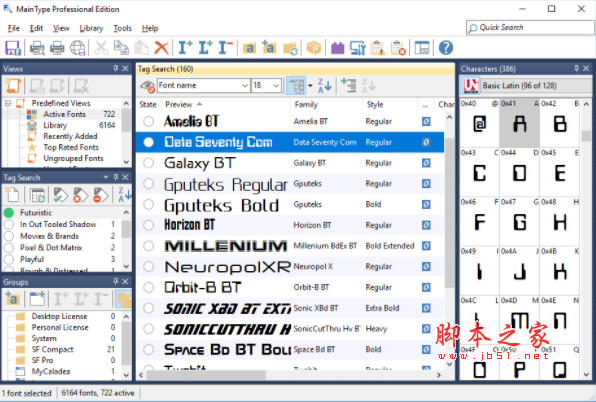Open the Basic Latin block selector
This screenshot has height=402, width=596.
tap(536, 85)
